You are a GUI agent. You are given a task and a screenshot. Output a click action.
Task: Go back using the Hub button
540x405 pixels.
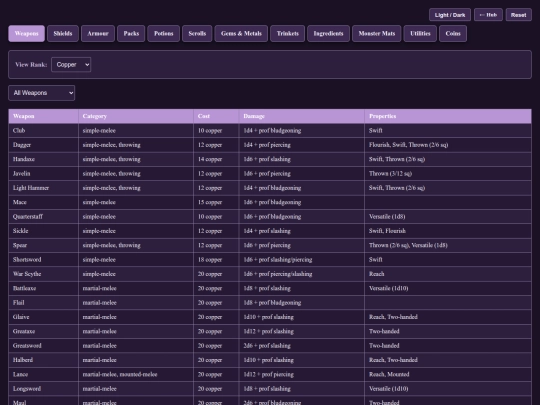[488, 15]
